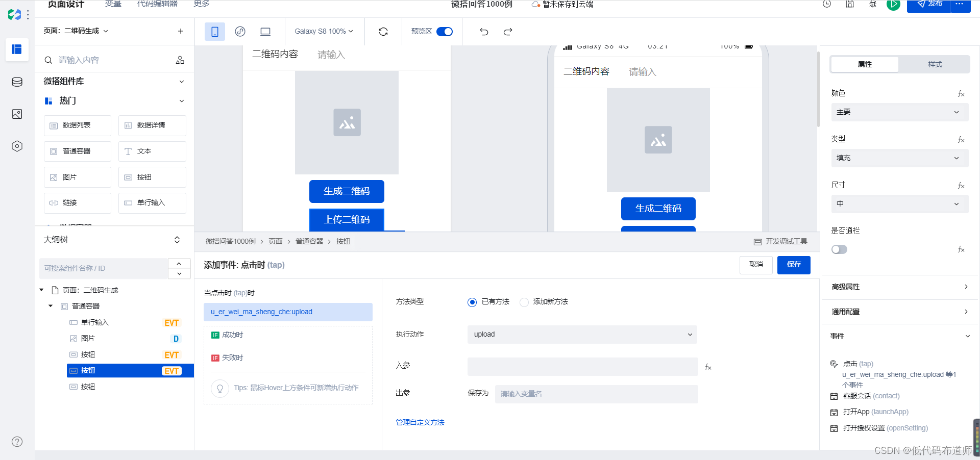Bind expression fx for 入参 field
Screen dimensions: 980x460
click(708, 367)
